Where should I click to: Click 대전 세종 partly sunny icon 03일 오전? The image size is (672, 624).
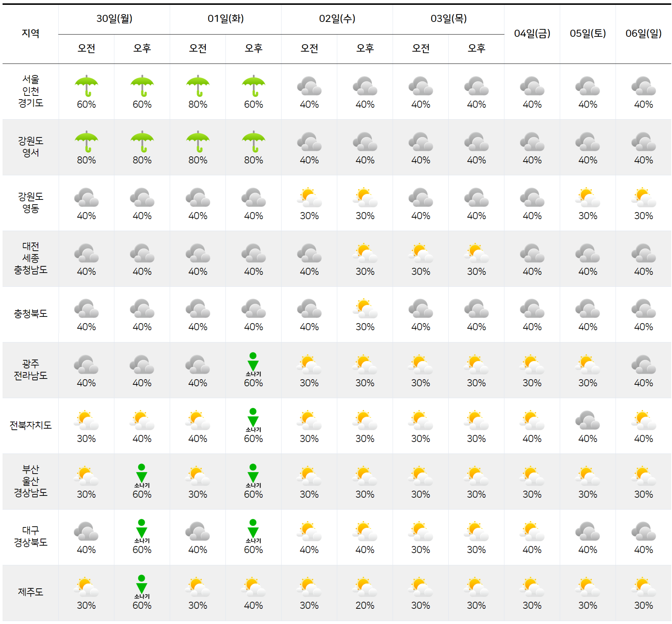pos(421,253)
